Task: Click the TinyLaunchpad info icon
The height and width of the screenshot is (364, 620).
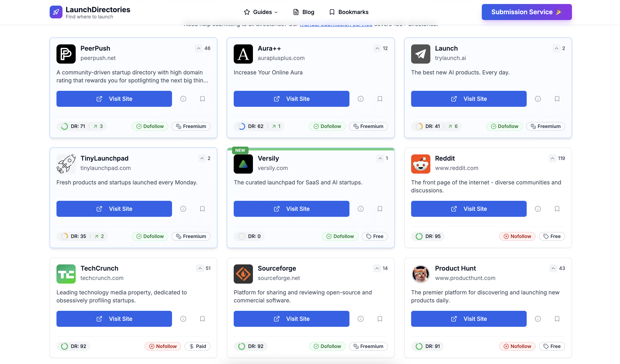Action: click(x=183, y=209)
